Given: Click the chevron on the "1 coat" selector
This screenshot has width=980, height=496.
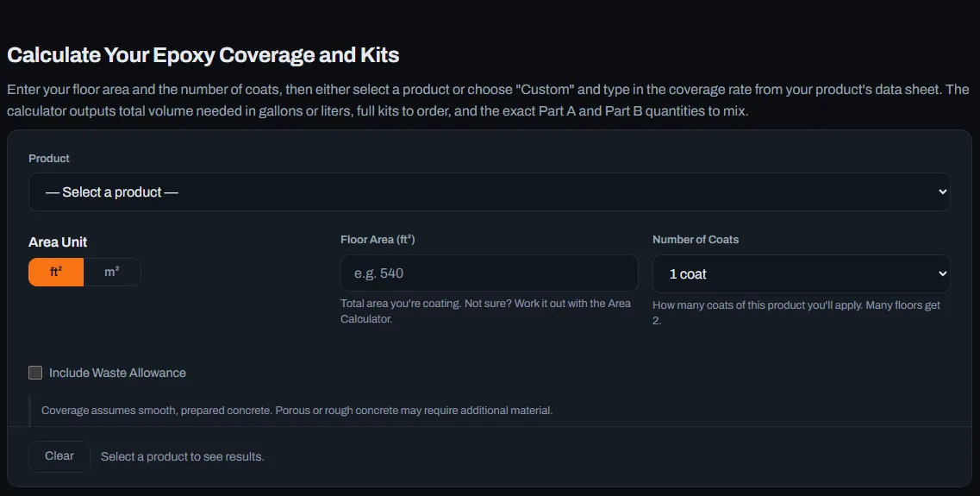Looking at the screenshot, I should 942,274.
